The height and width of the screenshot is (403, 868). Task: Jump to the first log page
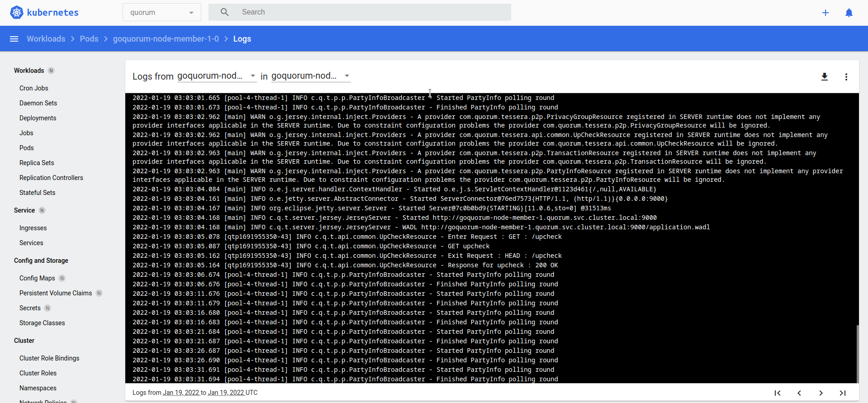[777, 393]
